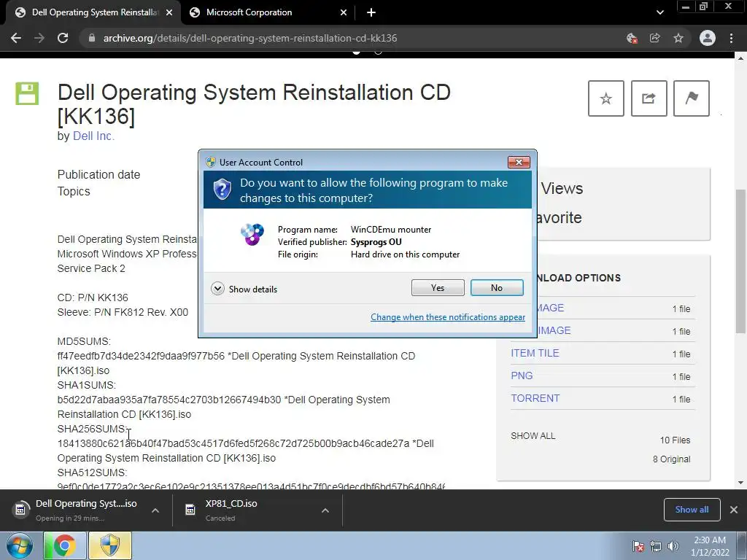Click the 8 Original count text
Viewport: 747px width, 560px height.
671,459
